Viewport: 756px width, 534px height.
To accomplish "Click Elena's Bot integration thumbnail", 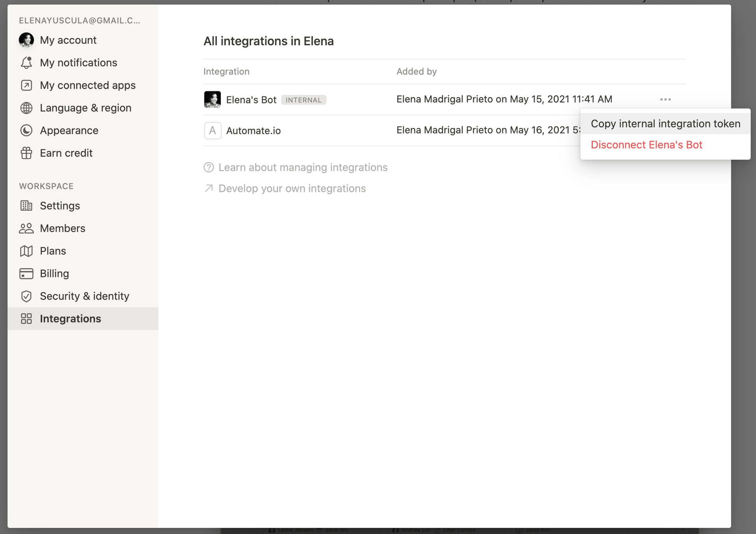I will (x=212, y=99).
